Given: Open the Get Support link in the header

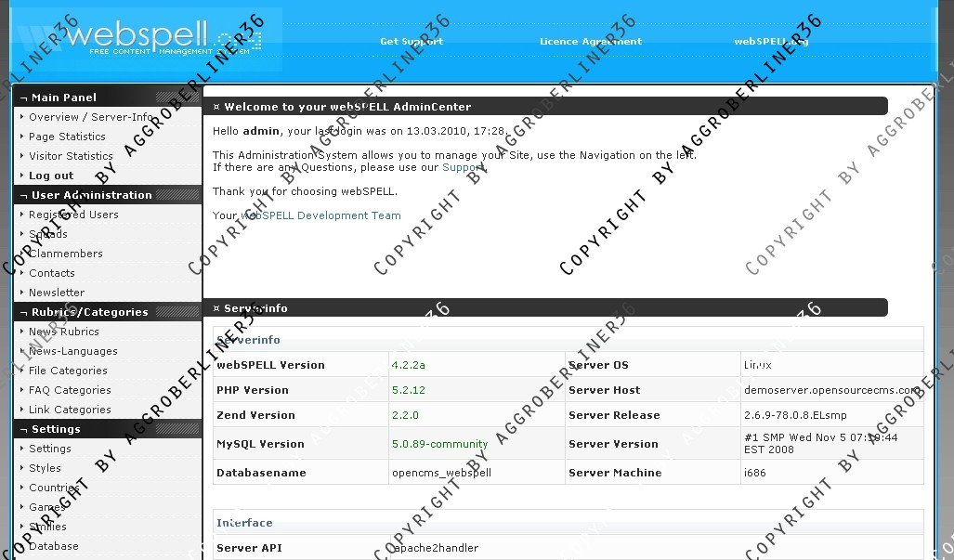Looking at the screenshot, I should tap(412, 42).
